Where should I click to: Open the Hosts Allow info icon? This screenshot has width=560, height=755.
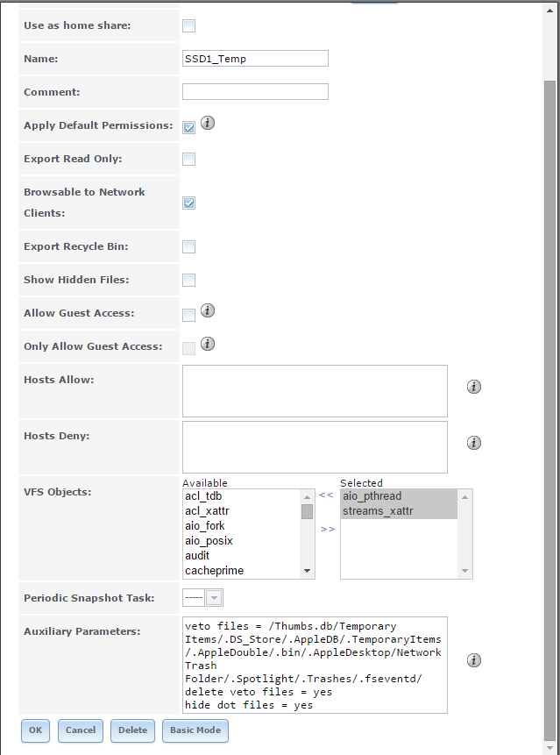point(474,387)
